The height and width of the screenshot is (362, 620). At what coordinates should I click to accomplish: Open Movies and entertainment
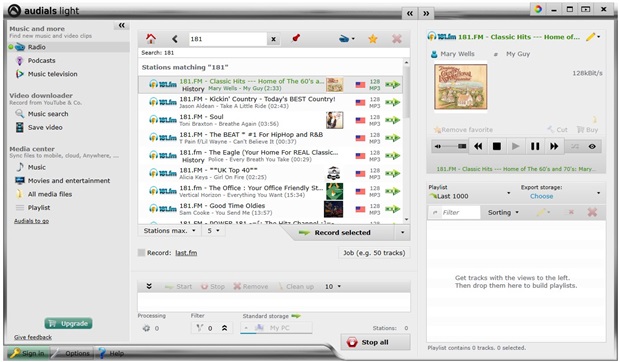pyautogui.click(x=69, y=181)
